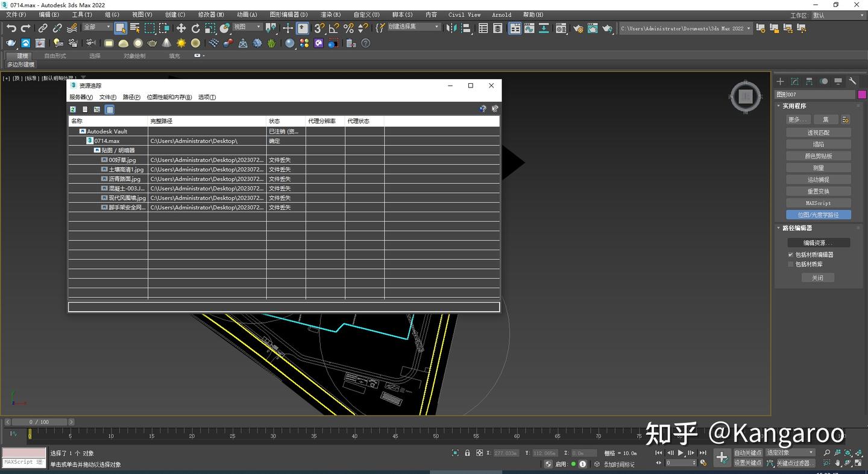Screen dimensions: 868x474
Task: Open the Utilities wrench tab in command panel
Action: 852,81
